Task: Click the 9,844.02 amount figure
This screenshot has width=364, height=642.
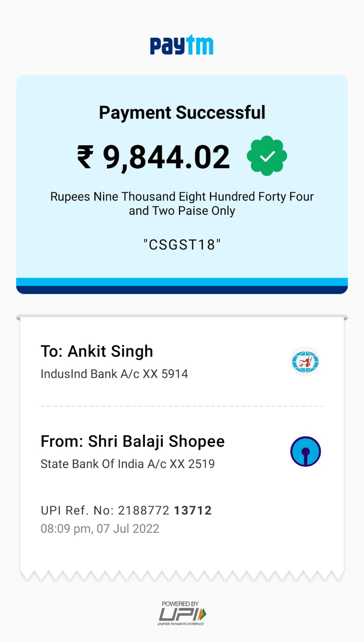Action: tap(166, 157)
